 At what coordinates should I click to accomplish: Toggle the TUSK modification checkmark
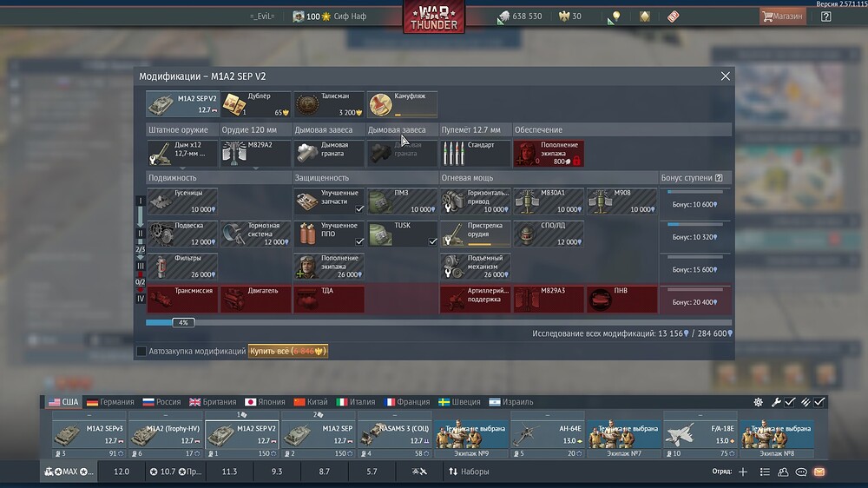432,241
